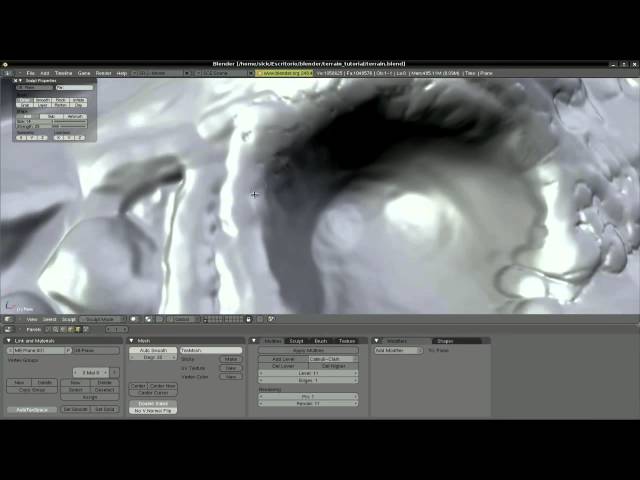Open the 3D view window type icon
Viewport: 640px width, 480px height.
9,319
